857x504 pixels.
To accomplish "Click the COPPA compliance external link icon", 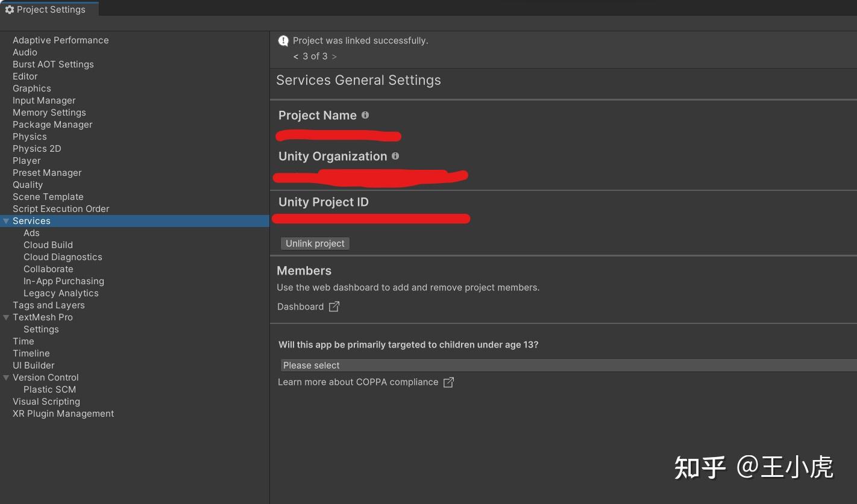I will point(448,382).
